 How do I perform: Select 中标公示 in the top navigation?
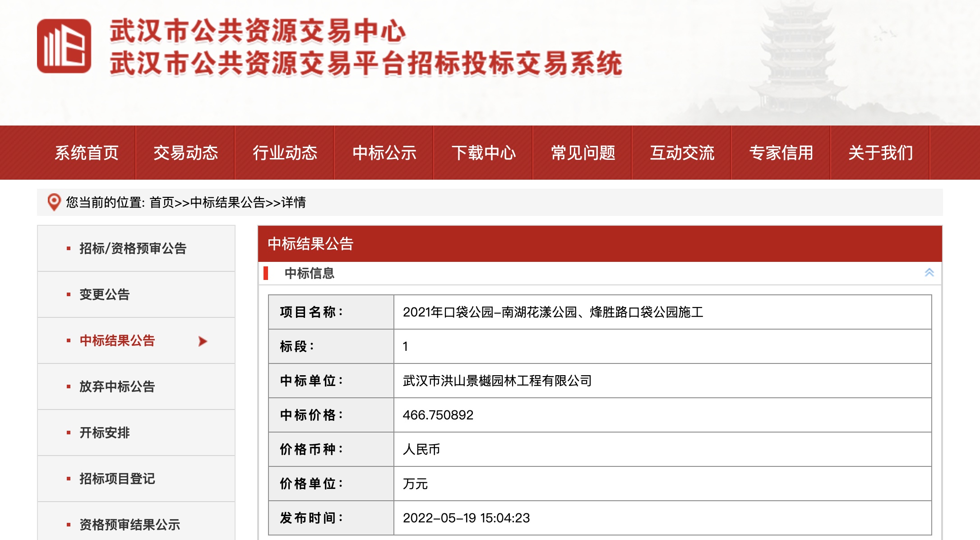(384, 153)
